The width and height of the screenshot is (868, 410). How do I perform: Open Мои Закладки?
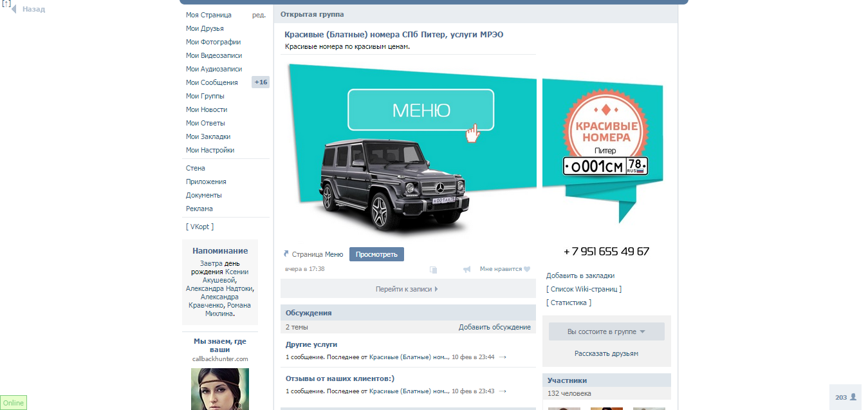(x=208, y=136)
